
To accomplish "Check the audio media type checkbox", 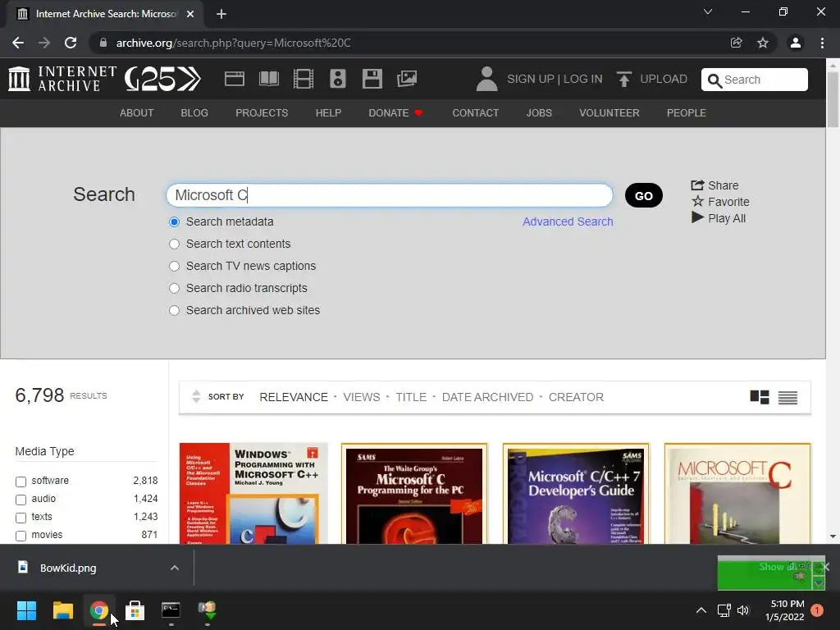I will pos(21,500).
